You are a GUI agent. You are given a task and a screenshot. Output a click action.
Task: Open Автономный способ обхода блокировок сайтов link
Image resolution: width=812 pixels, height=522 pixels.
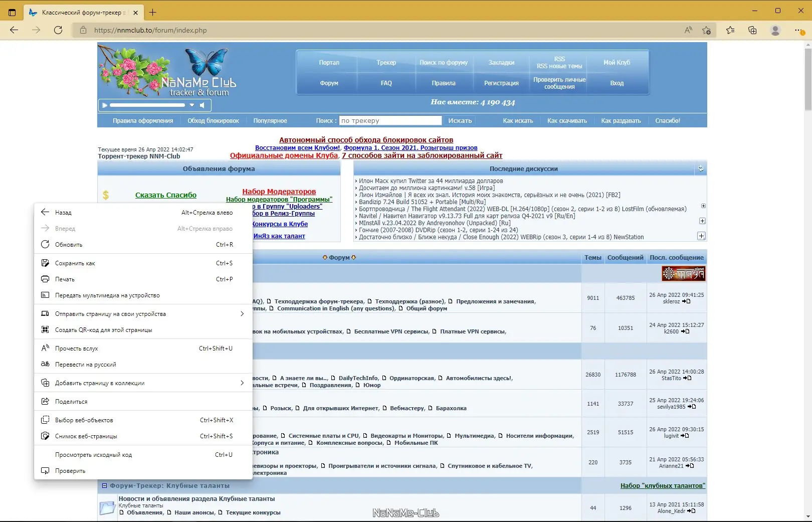click(366, 140)
